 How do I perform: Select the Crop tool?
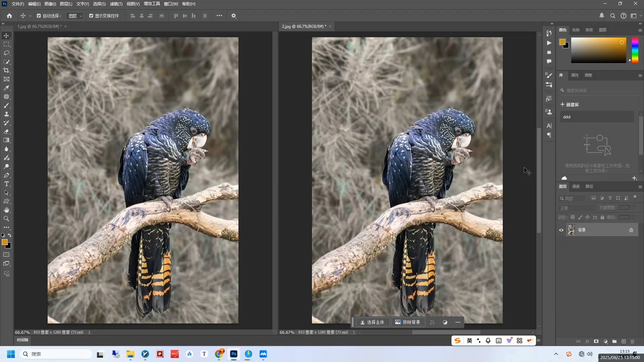tap(6, 71)
